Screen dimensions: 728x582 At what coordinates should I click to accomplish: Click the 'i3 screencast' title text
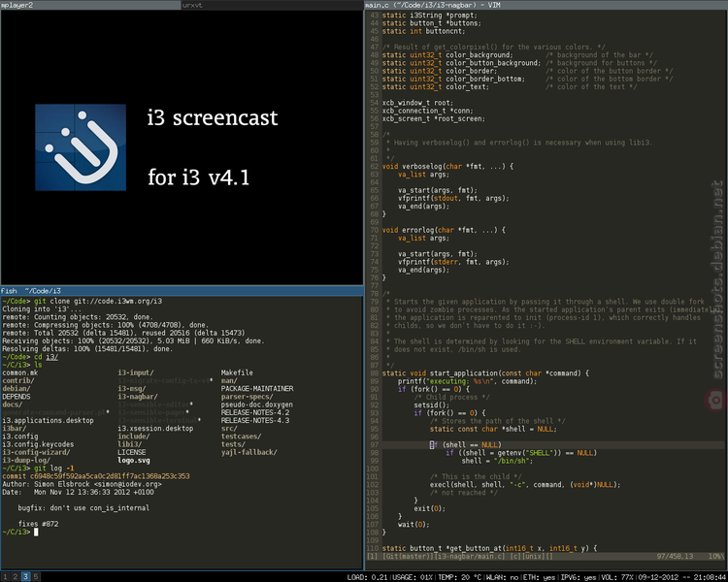pyautogui.click(x=213, y=118)
